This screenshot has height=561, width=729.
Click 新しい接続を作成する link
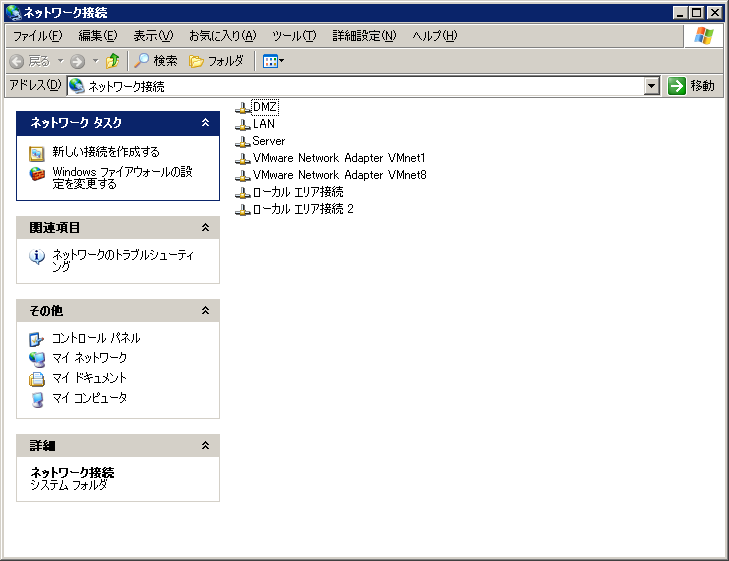click(106, 152)
